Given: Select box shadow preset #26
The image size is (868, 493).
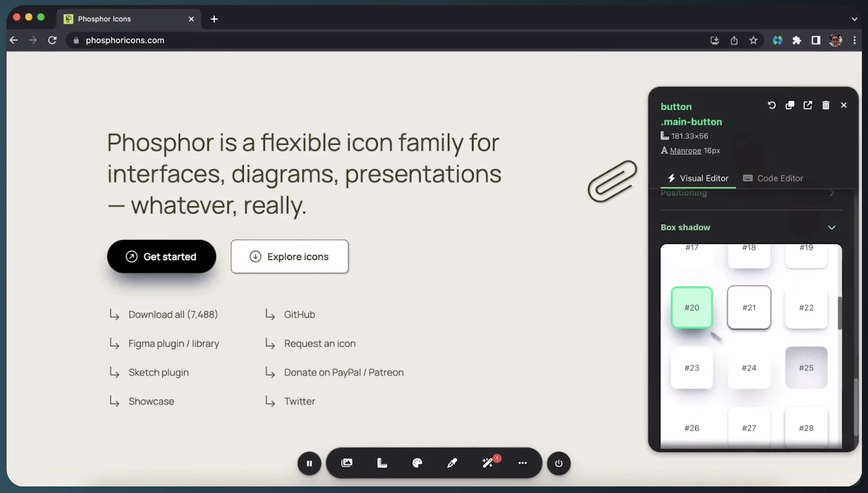Looking at the screenshot, I should (x=692, y=427).
